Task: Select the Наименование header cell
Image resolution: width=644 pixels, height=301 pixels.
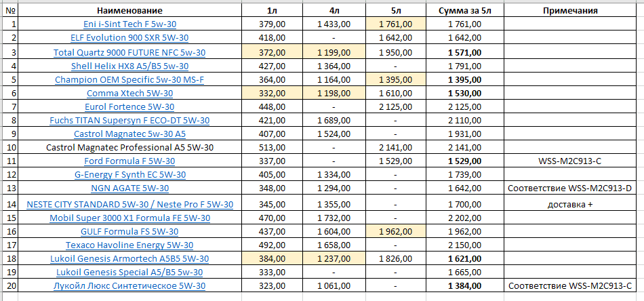Action: click(129, 11)
